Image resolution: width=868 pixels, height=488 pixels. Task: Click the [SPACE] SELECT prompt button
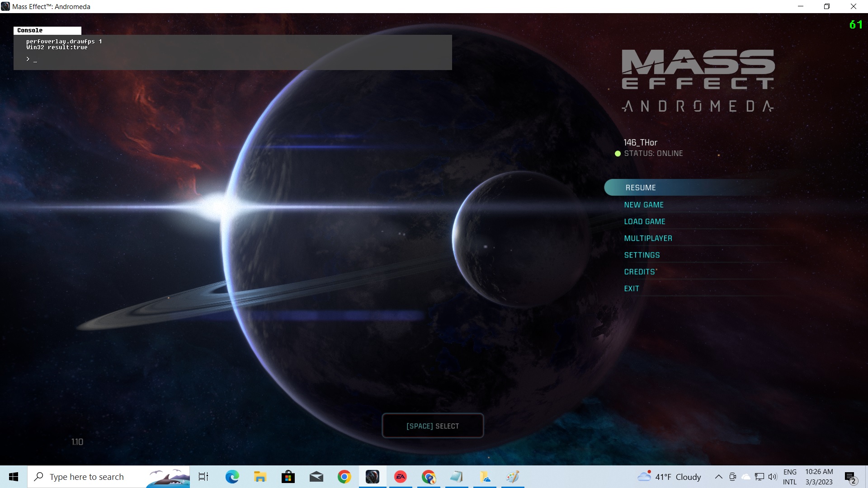point(433,426)
